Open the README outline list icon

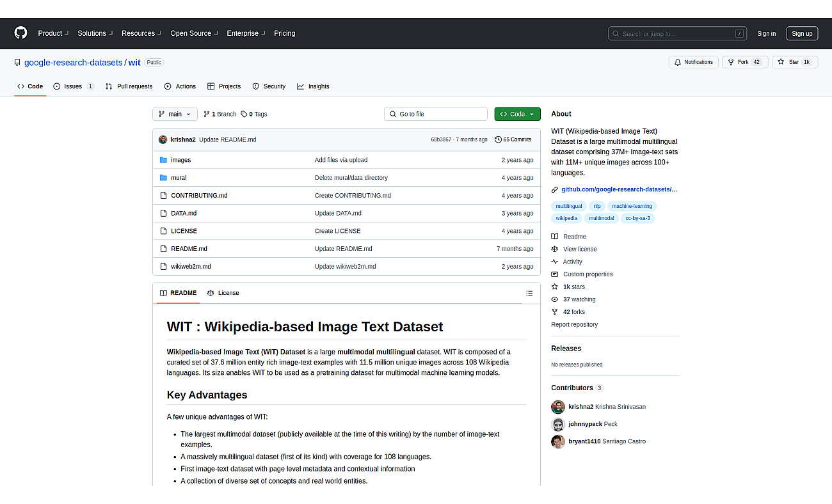pos(529,293)
